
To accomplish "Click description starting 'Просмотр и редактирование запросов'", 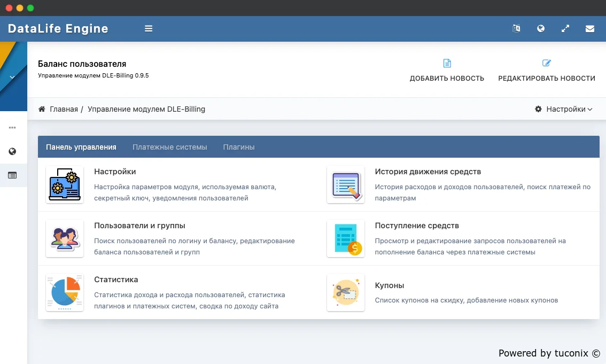I will 470,246.
